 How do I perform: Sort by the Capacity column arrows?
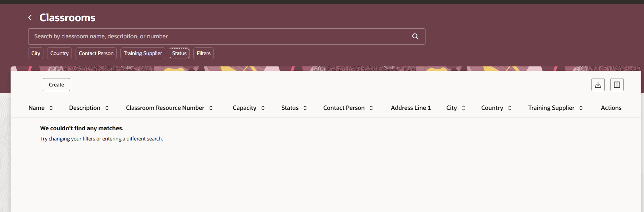263,108
